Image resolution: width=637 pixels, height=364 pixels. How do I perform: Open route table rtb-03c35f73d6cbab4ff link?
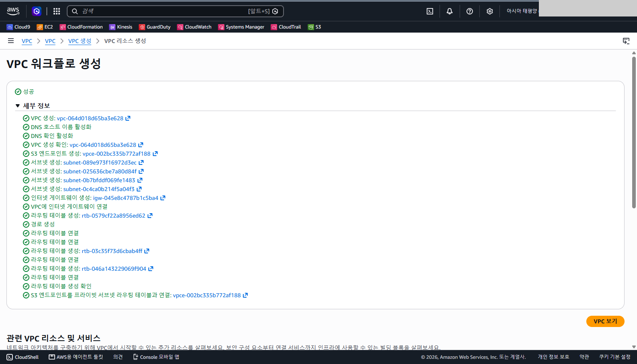click(115, 251)
